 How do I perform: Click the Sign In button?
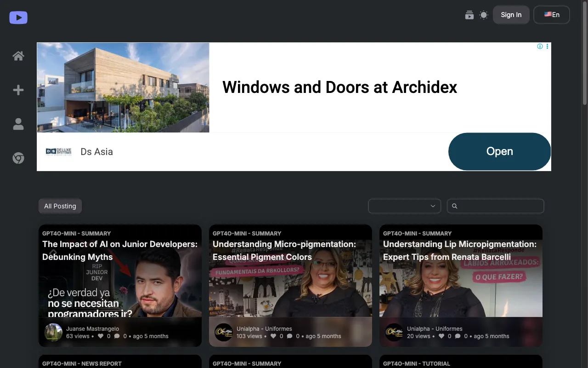point(511,15)
